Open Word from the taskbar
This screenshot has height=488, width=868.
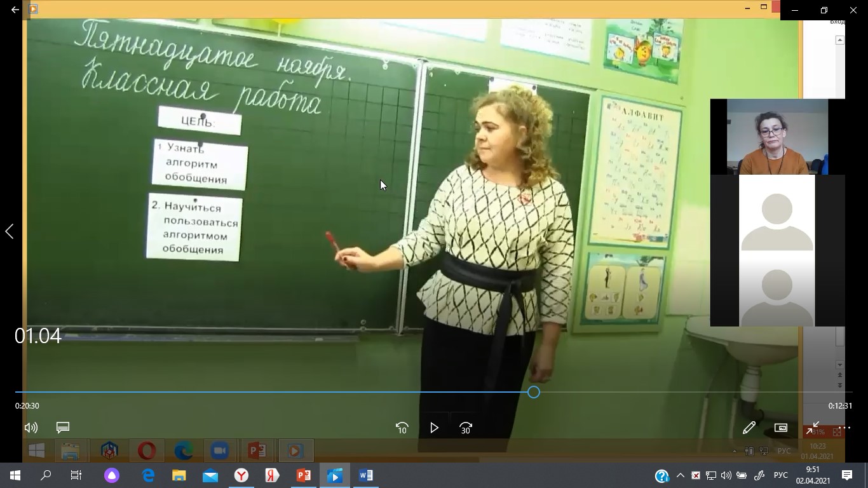tap(366, 475)
